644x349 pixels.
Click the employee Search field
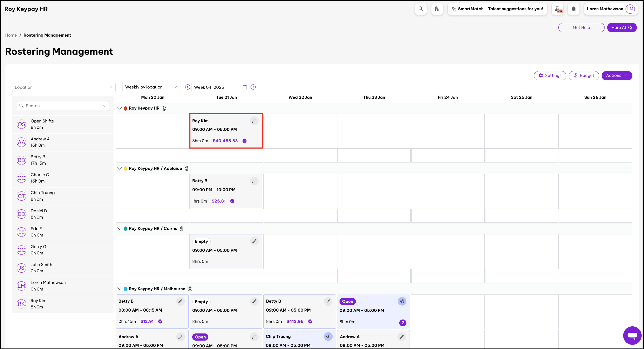[63, 106]
